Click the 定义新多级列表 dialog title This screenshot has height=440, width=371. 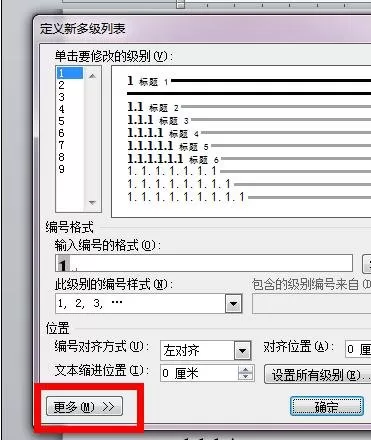tap(83, 29)
